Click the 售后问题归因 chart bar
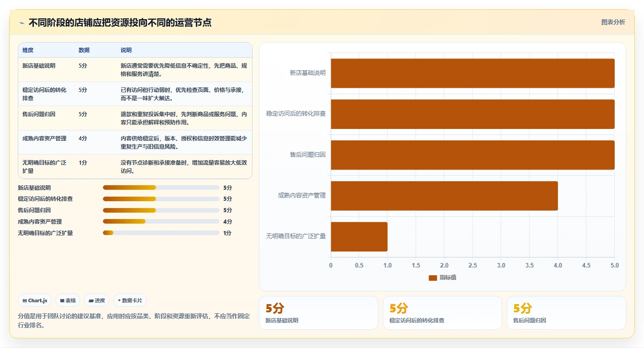 point(472,155)
